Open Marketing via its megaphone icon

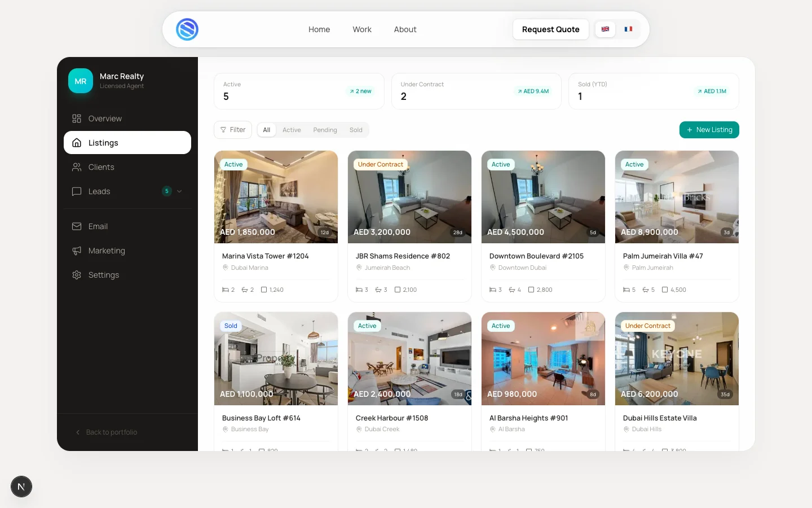click(x=77, y=251)
